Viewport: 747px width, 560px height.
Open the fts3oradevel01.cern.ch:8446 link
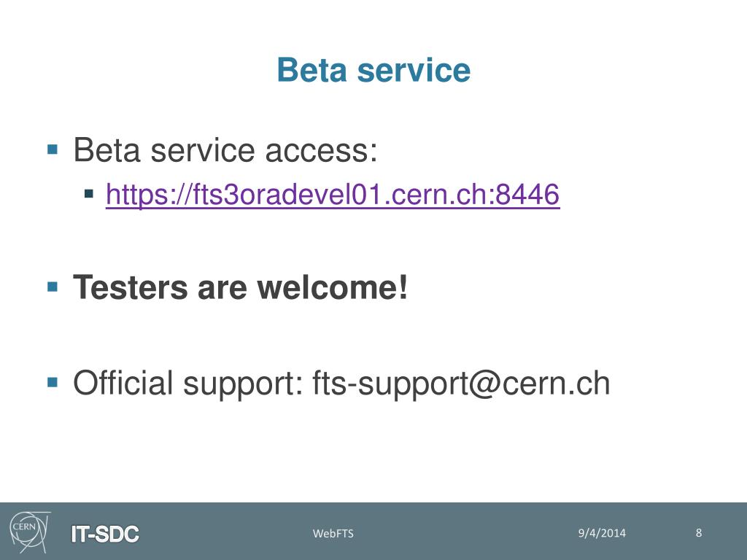[x=333, y=195]
